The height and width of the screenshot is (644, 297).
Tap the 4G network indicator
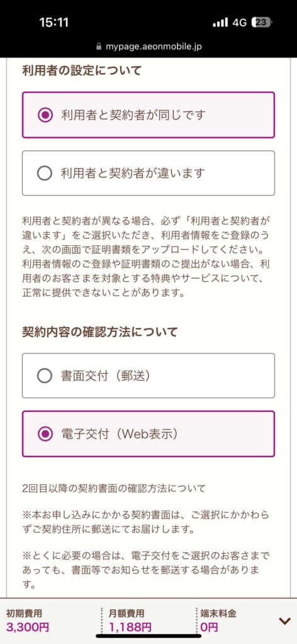point(240,23)
